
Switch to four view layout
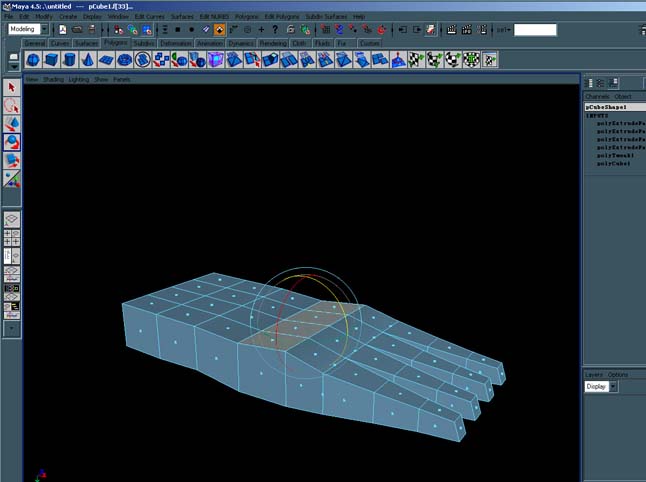pos(12,238)
